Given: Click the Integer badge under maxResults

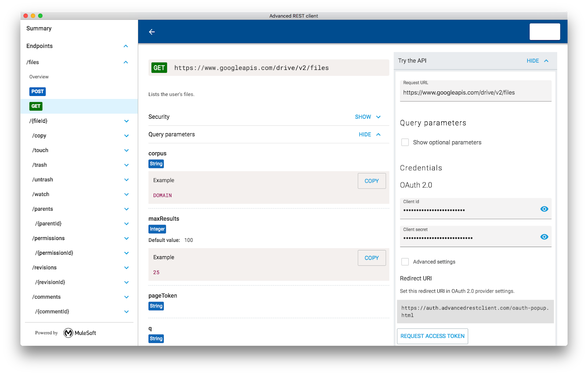Looking at the screenshot, I should [157, 229].
